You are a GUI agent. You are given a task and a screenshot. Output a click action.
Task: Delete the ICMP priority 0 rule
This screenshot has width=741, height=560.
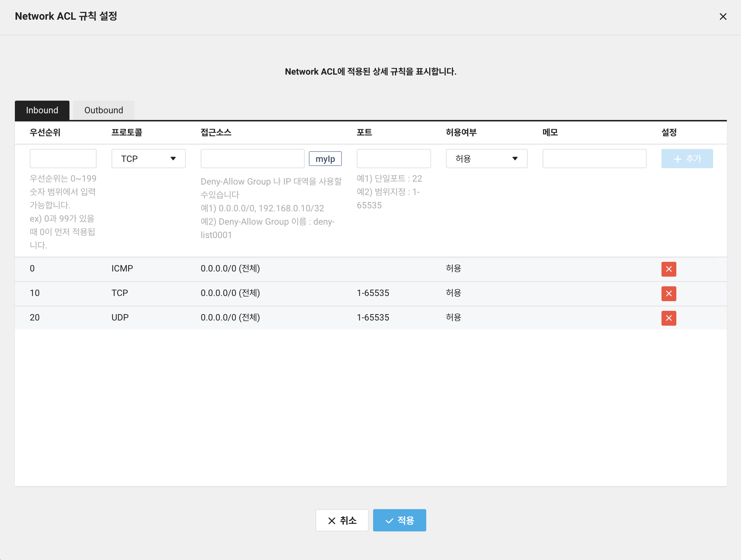coord(669,269)
